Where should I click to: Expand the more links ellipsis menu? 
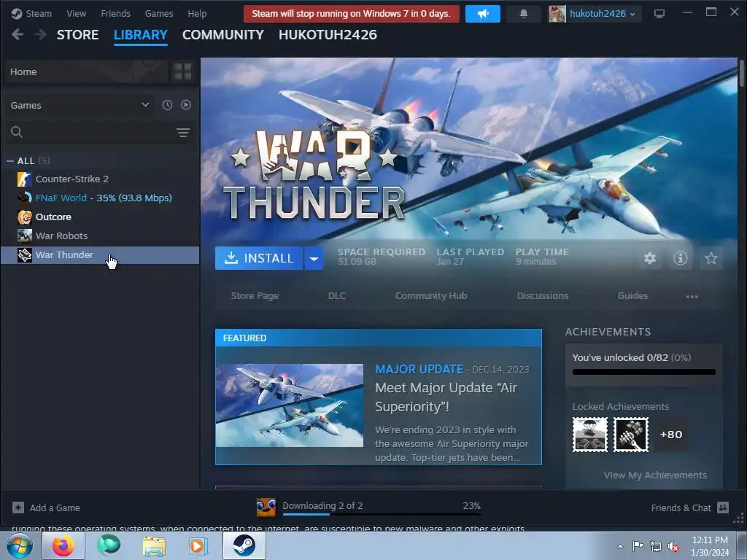click(x=692, y=297)
